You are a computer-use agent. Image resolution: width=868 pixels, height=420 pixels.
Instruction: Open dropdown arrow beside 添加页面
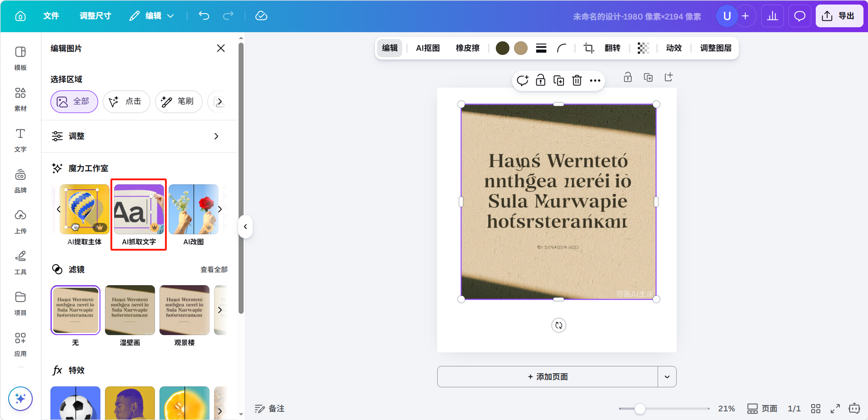click(667, 377)
